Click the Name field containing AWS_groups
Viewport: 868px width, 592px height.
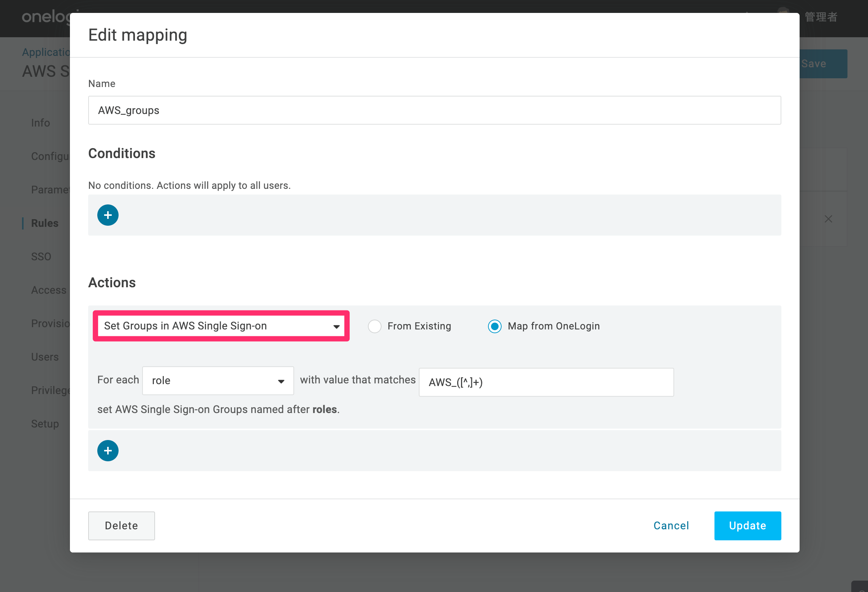point(435,110)
